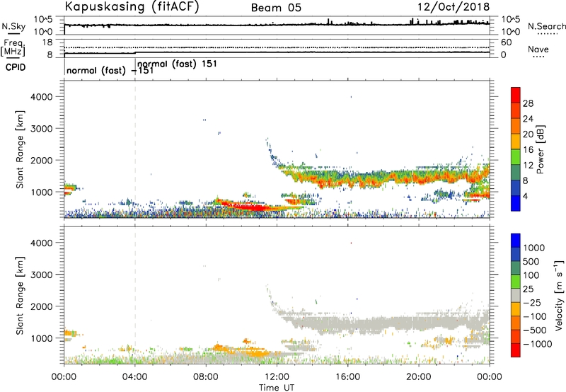Click the 'normal (fast) 151' CPID text

tap(178, 64)
